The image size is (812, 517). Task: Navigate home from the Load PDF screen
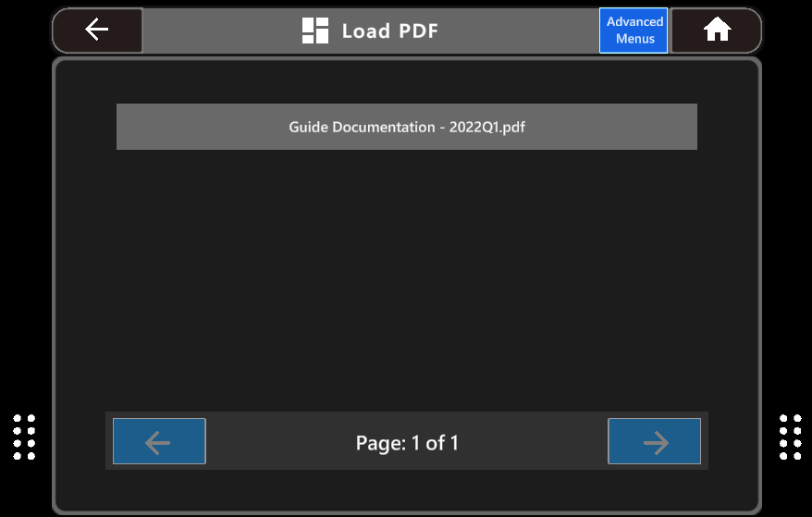[x=716, y=31]
